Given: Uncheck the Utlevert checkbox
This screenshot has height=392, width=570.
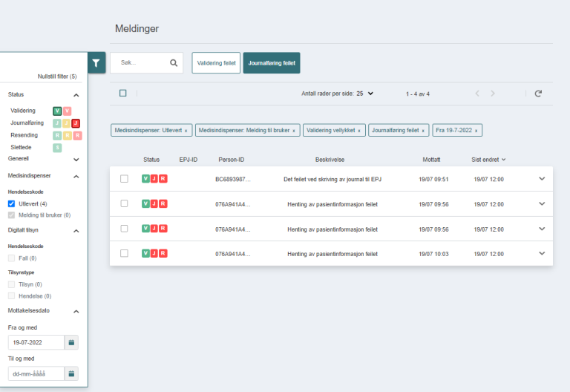Looking at the screenshot, I should pos(11,203).
